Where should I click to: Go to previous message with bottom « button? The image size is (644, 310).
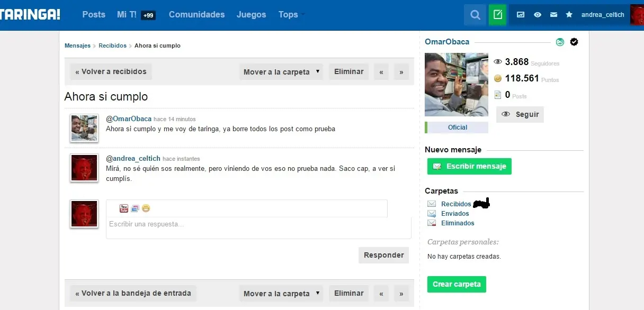pyautogui.click(x=381, y=294)
